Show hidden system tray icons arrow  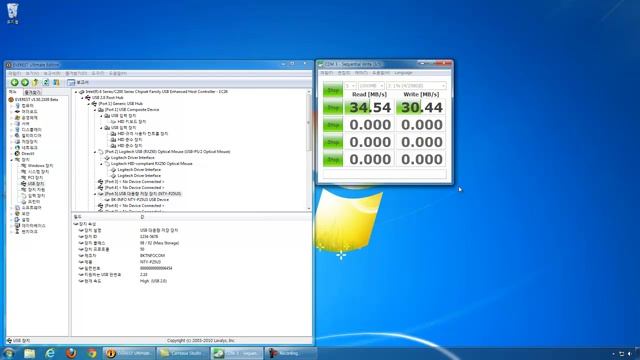coord(613,354)
